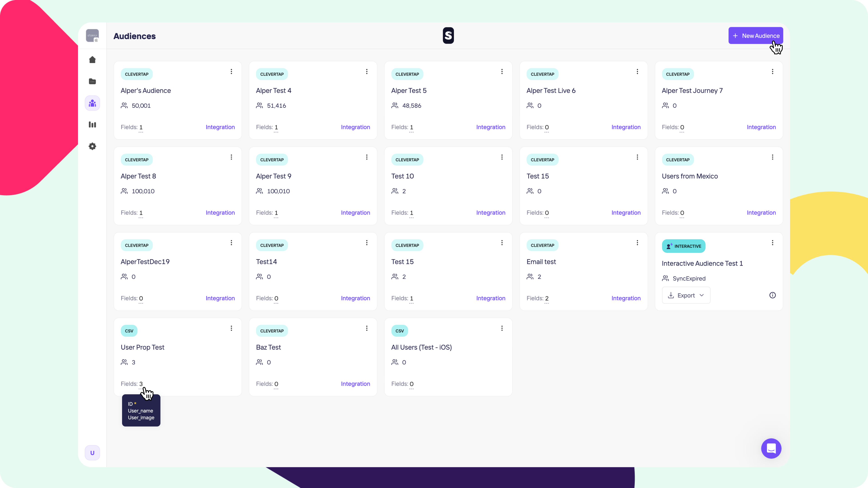Click the New Audience button

[x=755, y=35]
